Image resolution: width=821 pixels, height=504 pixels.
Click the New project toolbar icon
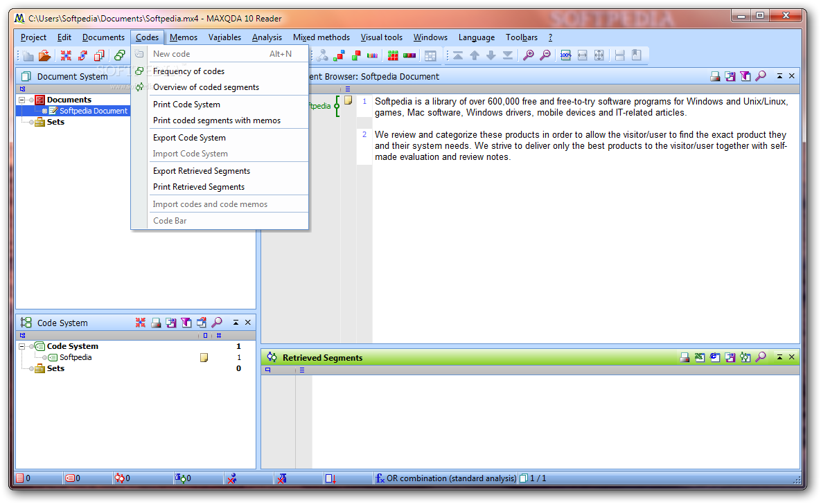(28, 55)
